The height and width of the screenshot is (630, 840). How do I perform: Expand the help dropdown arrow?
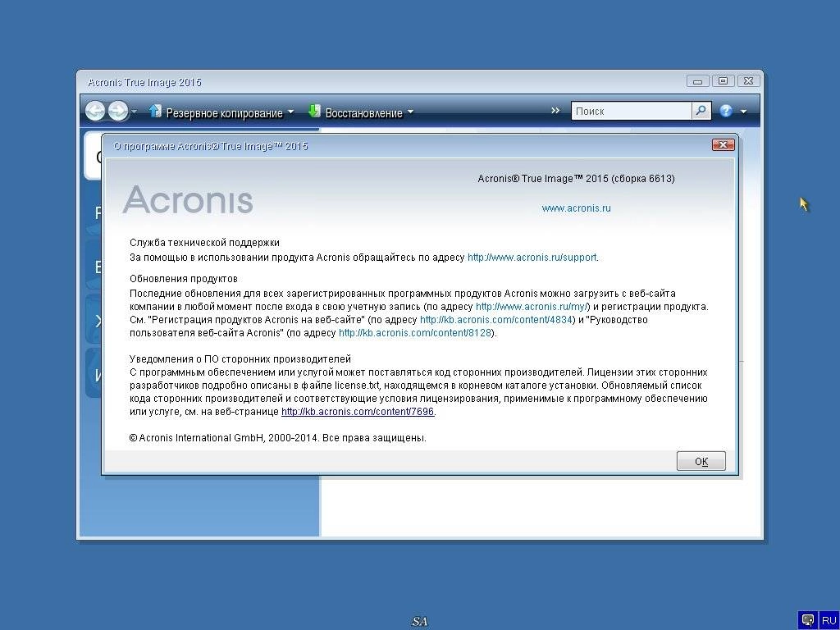click(x=743, y=112)
